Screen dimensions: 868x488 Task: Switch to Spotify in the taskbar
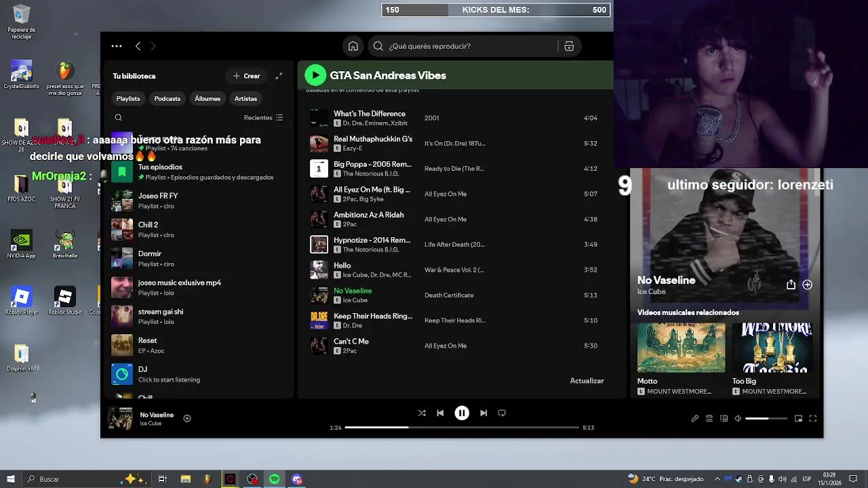pos(275,479)
